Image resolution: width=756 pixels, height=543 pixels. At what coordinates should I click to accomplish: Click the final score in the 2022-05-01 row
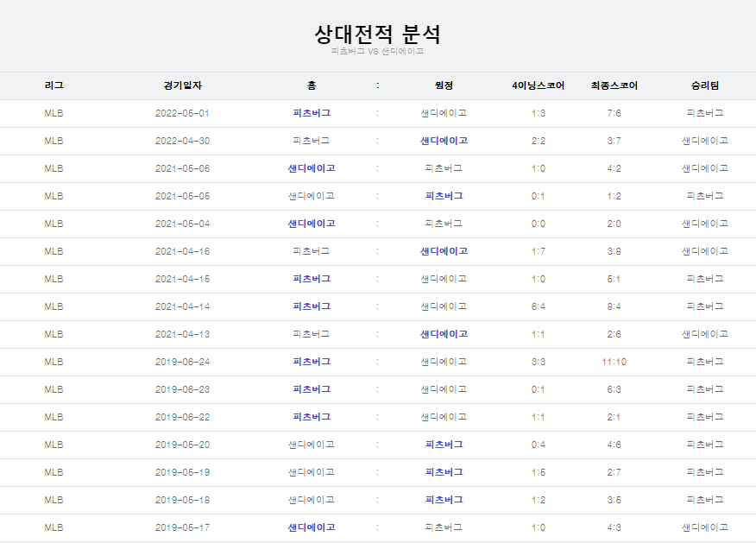point(614,113)
